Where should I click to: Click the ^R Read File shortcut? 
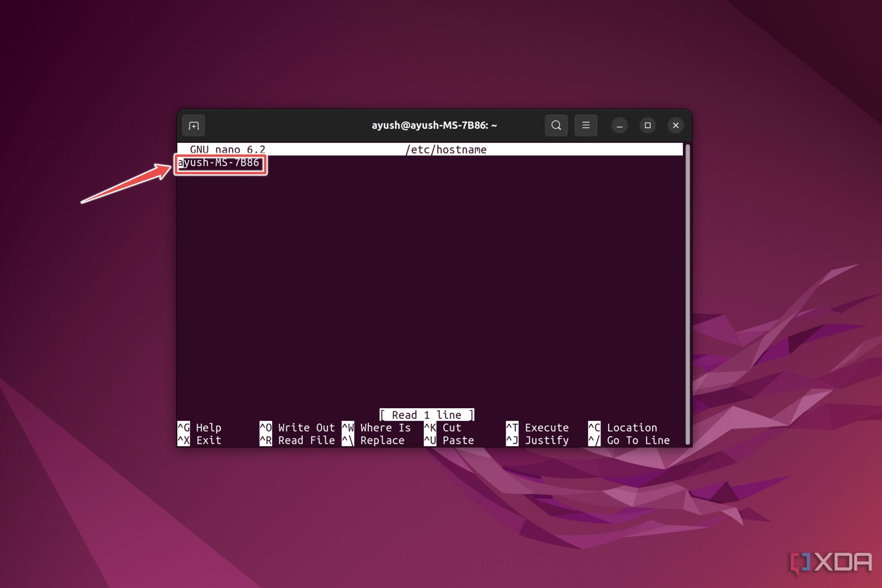click(x=297, y=440)
